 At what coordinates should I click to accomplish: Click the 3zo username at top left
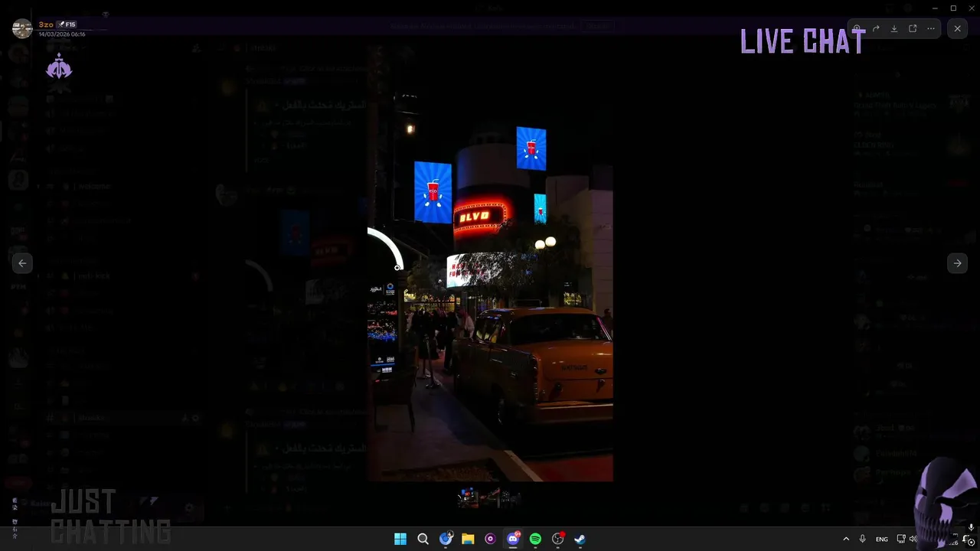tap(46, 24)
